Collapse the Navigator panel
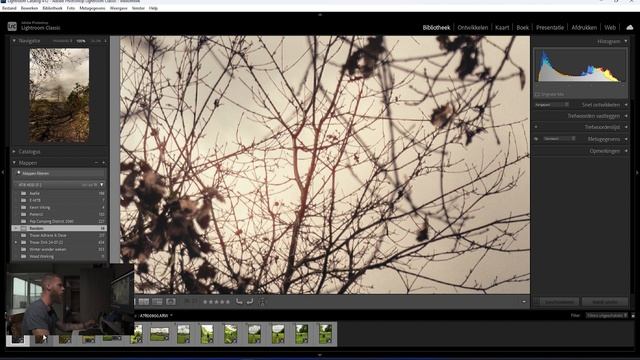 pos(14,41)
